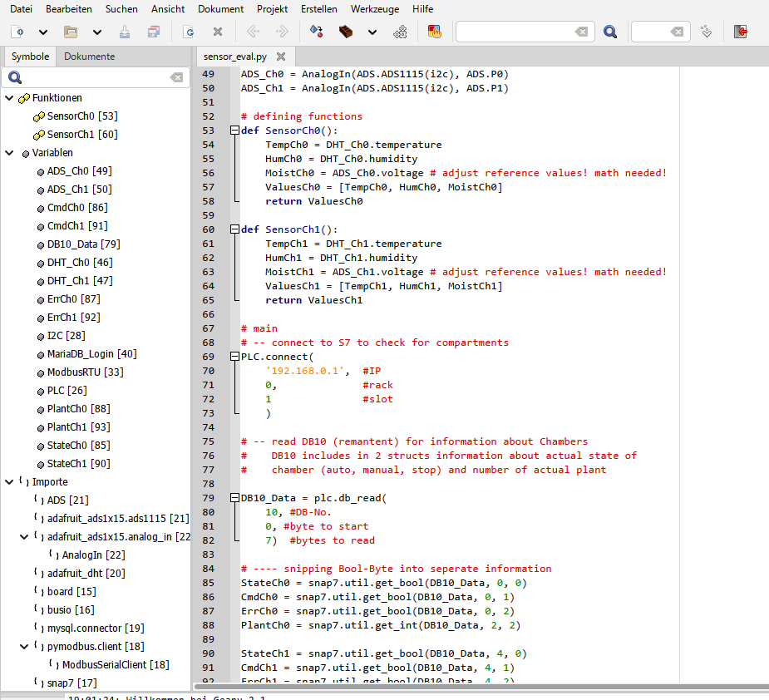Collapse the Importe tree node
The width and height of the screenshot is (769, 700).
point(9,481)
